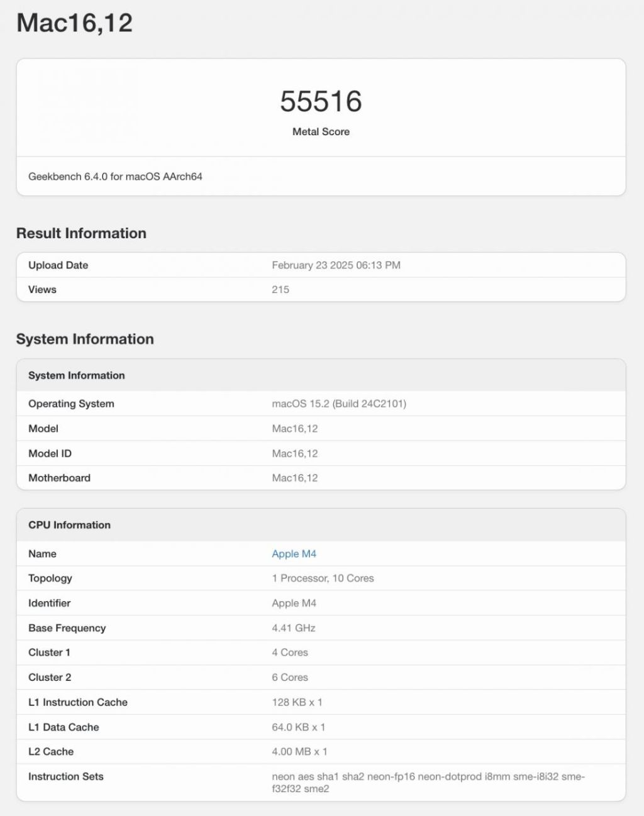Click the Instruction Sets label

tap(65, 777)
